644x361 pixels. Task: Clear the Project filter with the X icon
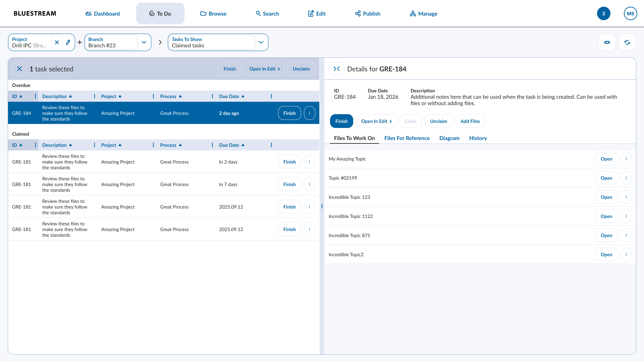point(57,42)
